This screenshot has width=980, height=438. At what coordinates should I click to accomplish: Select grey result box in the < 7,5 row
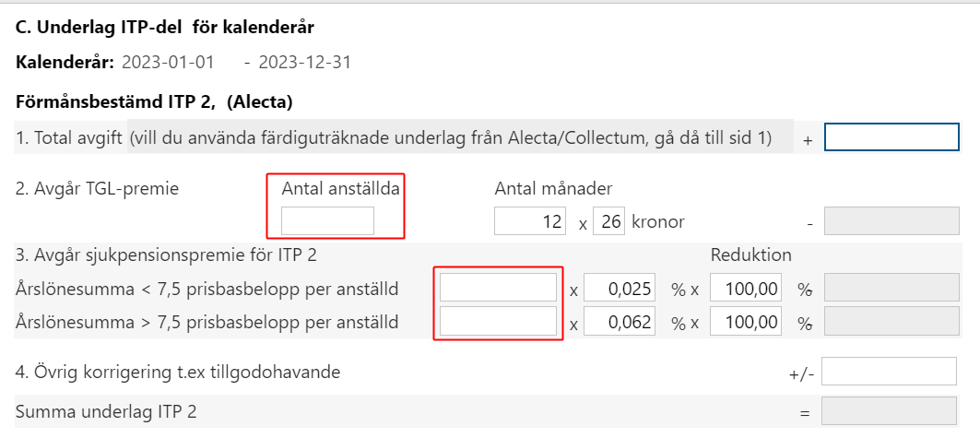[891, 288]
